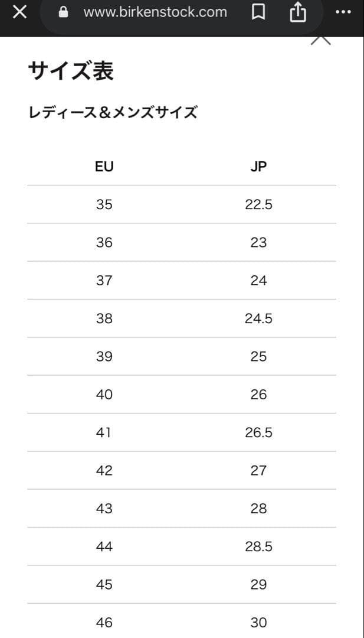The height and width of the screenshot is (638, 364).
Task: Tap the レディース&メンズサイズ subheading
Action: tap(113, 112)
